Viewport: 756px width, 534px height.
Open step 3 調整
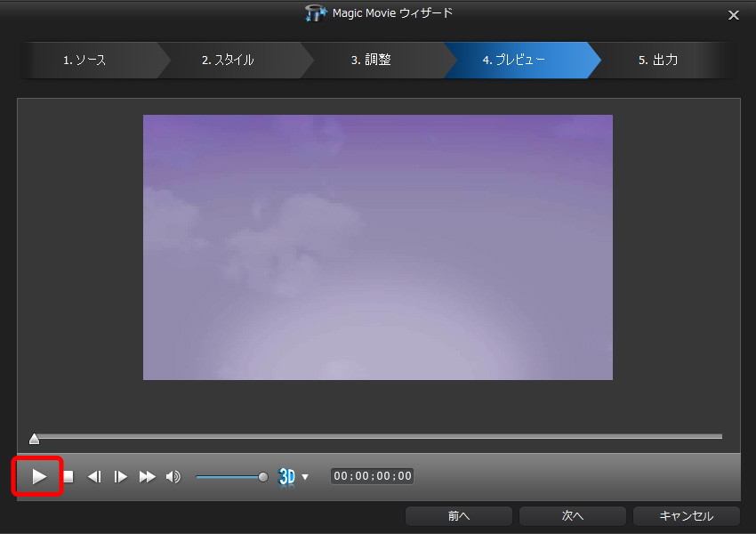point(371,61)
